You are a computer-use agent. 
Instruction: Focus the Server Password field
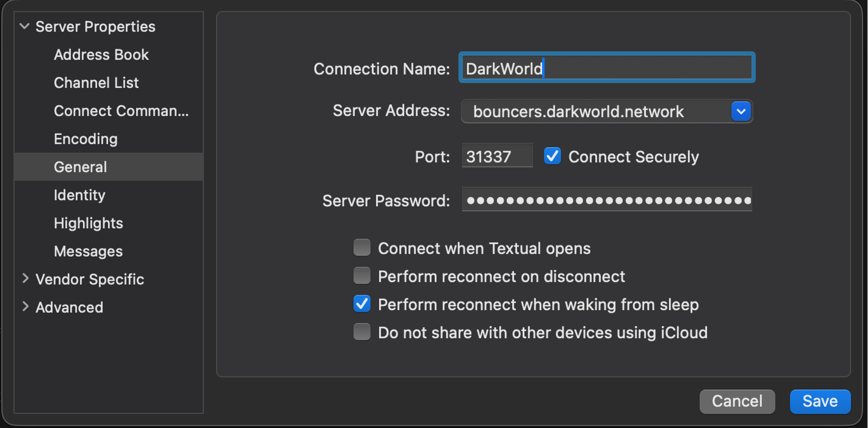(x=606, y=200)
